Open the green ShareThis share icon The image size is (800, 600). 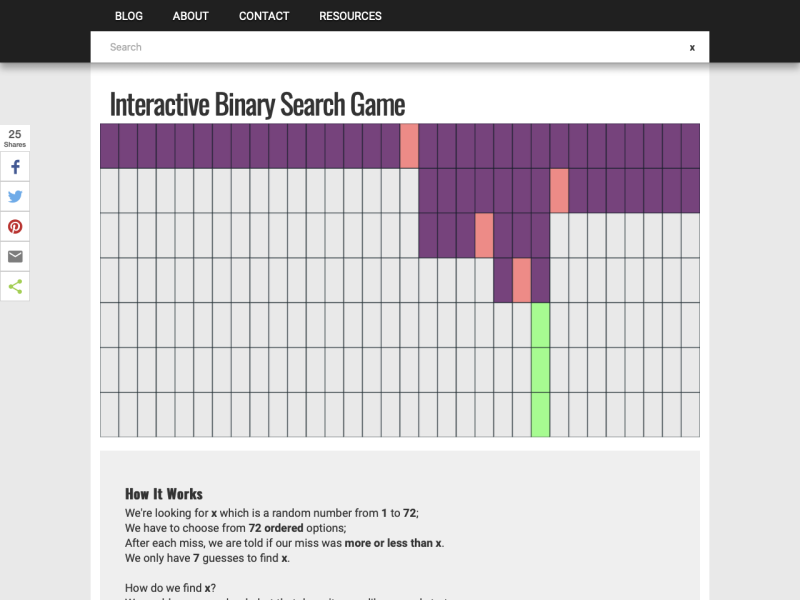[15, 287]
